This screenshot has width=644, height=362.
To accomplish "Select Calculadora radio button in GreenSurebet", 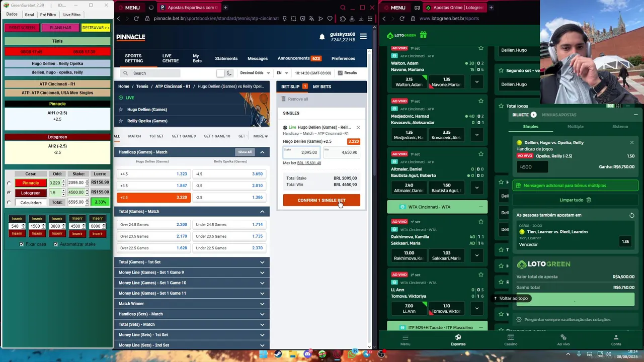I will pos(9,203).
